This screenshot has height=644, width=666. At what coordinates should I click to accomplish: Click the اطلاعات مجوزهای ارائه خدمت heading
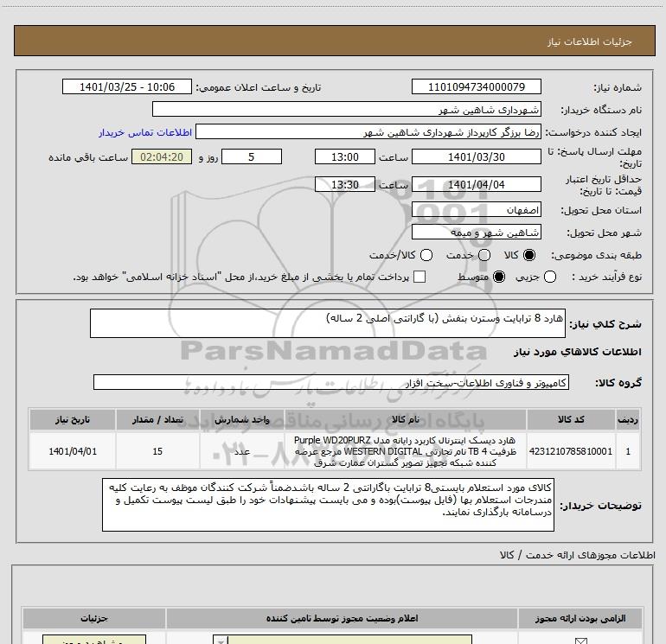pos(578,554)
